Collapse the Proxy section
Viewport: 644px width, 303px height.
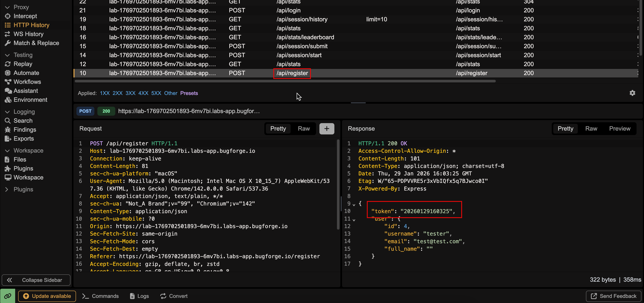pyautogui.click(x=7, y=7)
